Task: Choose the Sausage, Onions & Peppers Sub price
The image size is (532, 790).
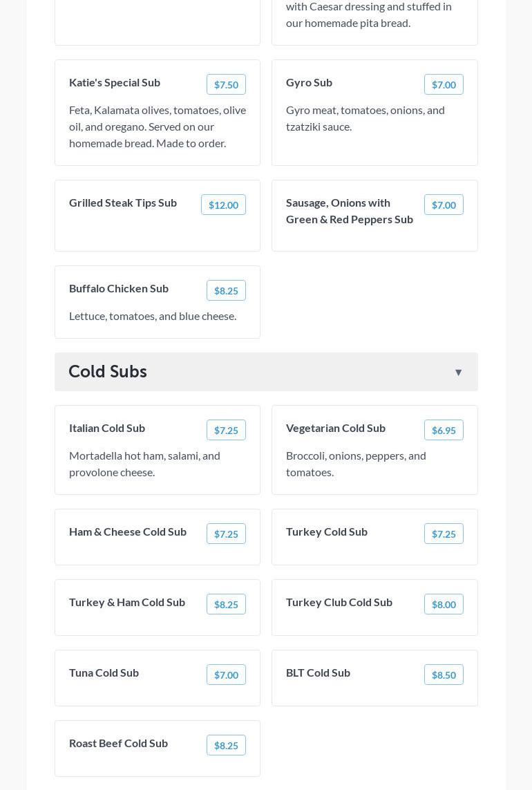Action: [x=444, y=205]
